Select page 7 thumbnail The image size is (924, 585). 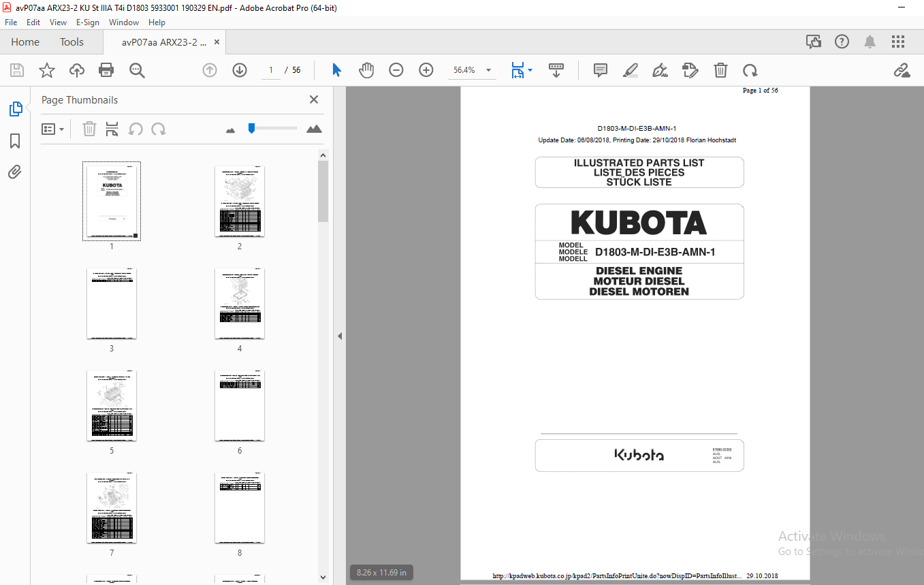click(112, 507)
